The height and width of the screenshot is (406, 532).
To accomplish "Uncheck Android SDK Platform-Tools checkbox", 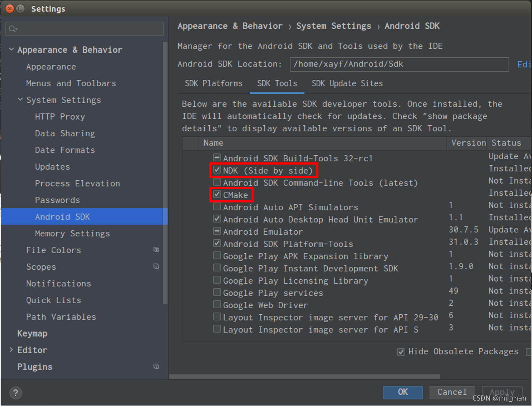I will pos(217,243).
